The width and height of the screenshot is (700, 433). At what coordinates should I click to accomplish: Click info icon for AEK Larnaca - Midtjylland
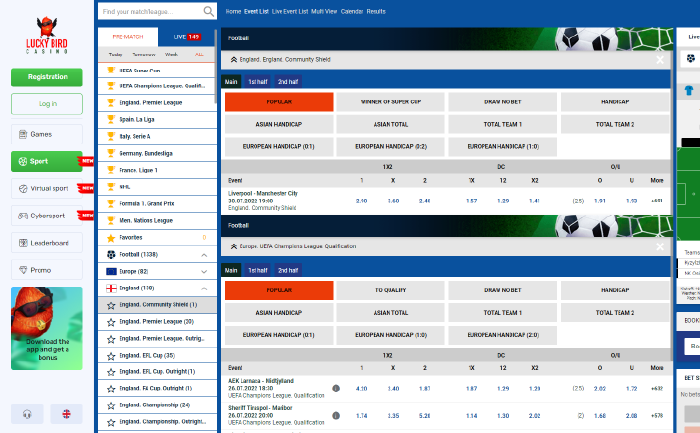(x=336, y=388)
